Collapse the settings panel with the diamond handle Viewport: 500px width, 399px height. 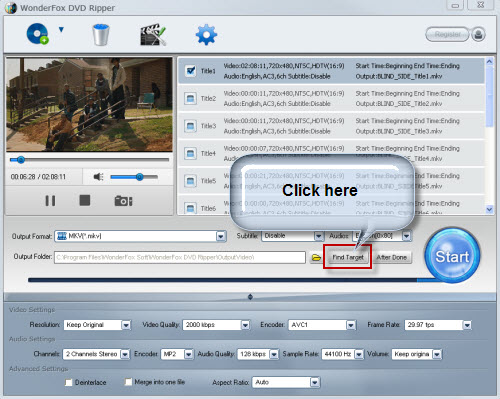point(250,297)
